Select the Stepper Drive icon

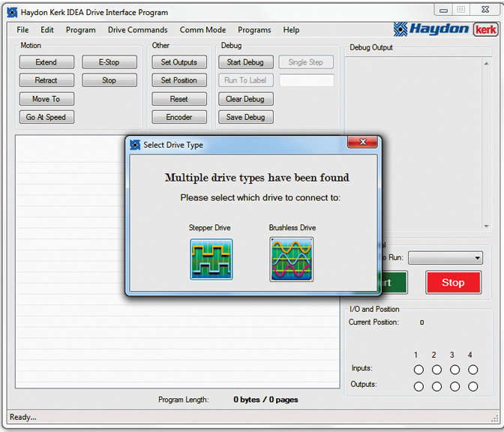(x=211, y=259)
